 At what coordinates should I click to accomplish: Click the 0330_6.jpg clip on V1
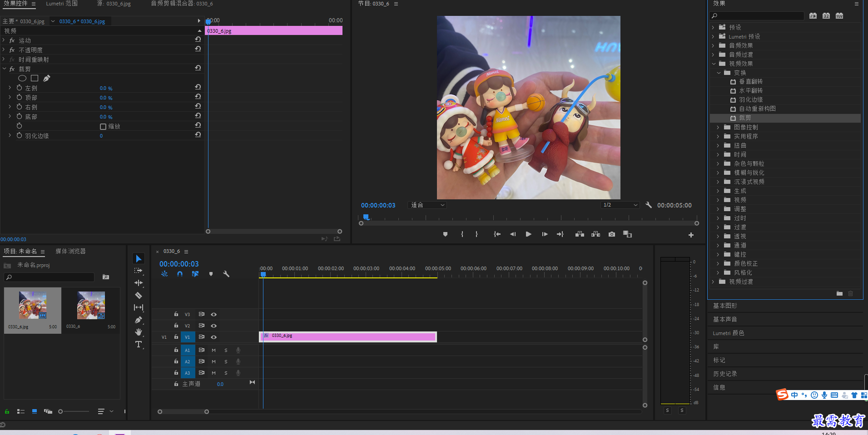[348, 337]
